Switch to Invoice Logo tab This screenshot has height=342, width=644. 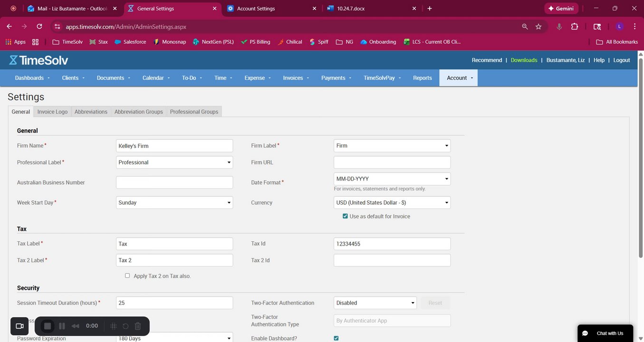pos(52,112)
